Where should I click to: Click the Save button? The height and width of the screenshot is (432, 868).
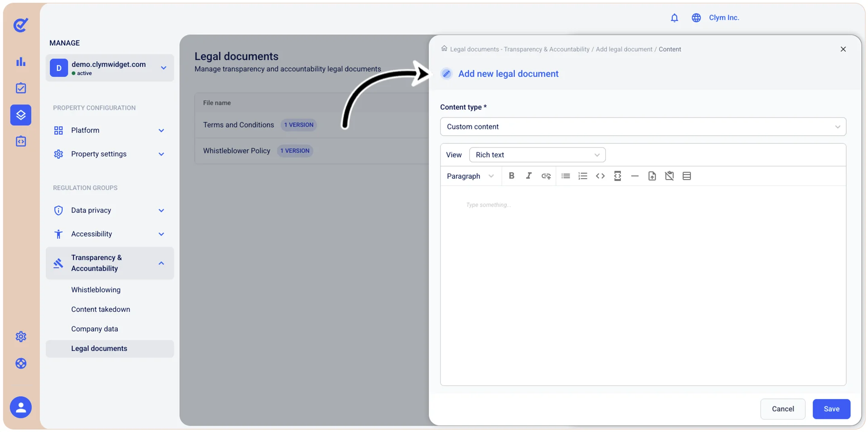click(831, 409)
